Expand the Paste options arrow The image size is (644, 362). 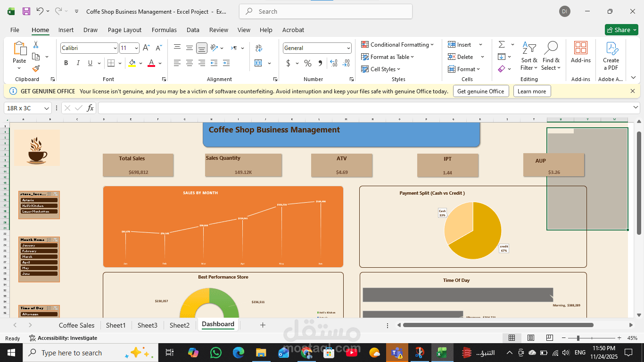pos(19,69)
